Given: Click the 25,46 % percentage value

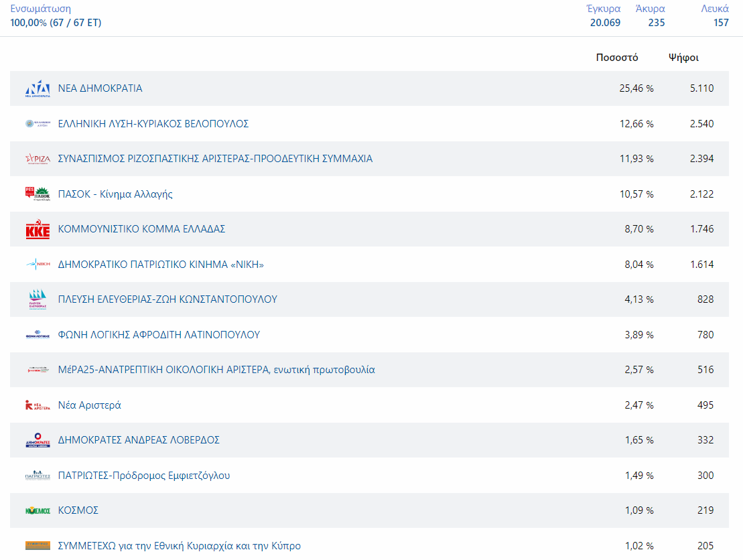Looking at the screenshot, I should pos(636,88).
